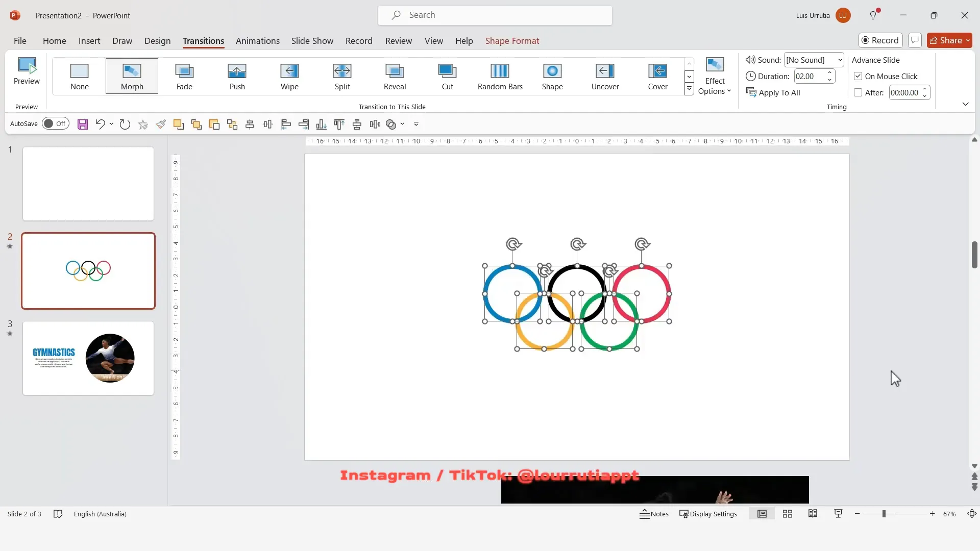Select slide 3 Gymnastics thumbnail
The width and height of the screenshot is (980, 551).
[88, 358]
